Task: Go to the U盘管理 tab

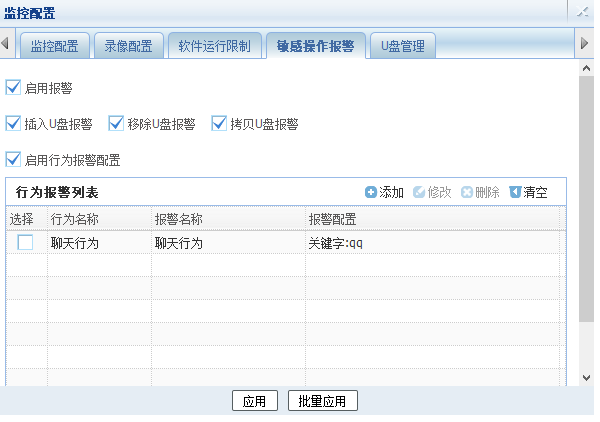Action: [403, 46]
